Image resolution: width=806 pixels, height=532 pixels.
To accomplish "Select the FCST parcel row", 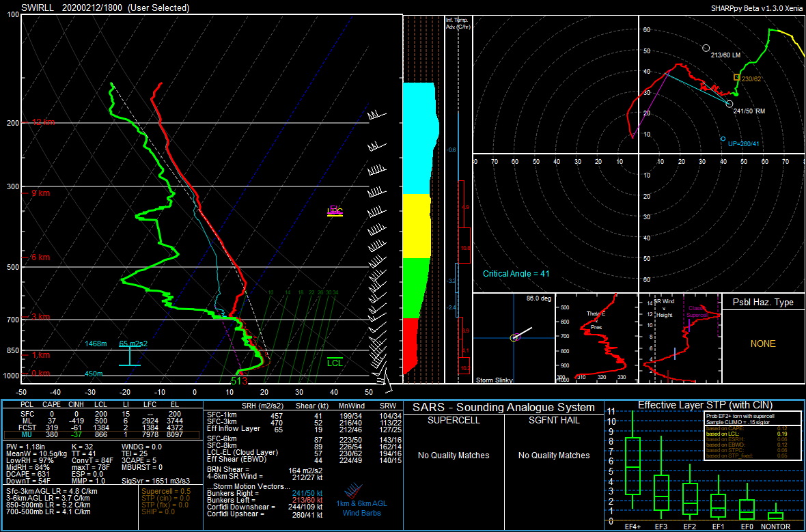I will point(101,427).
